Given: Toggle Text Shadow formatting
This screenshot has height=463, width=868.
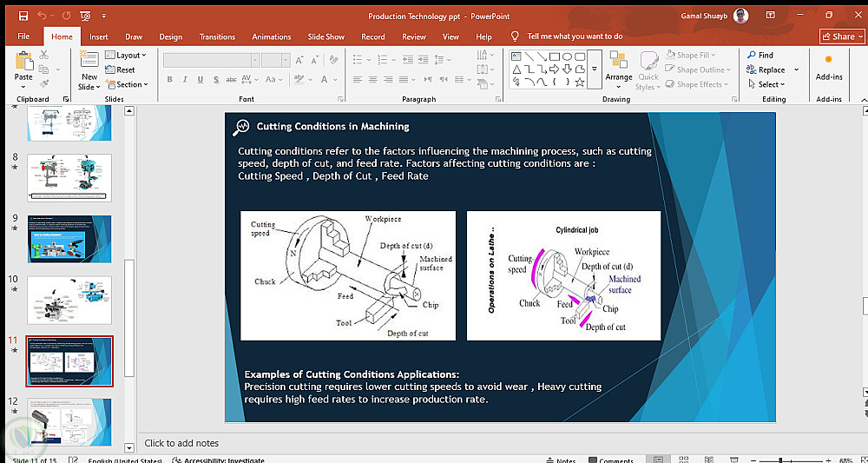Looking at the screenshot, I should [x=216, y=79].
